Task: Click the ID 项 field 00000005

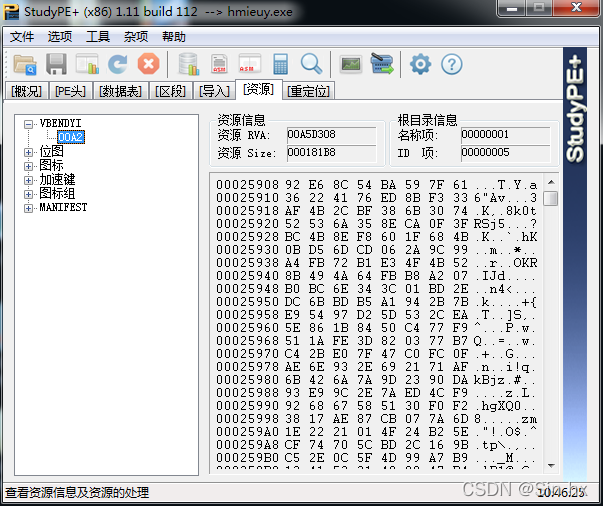Action: pos(505,153)
